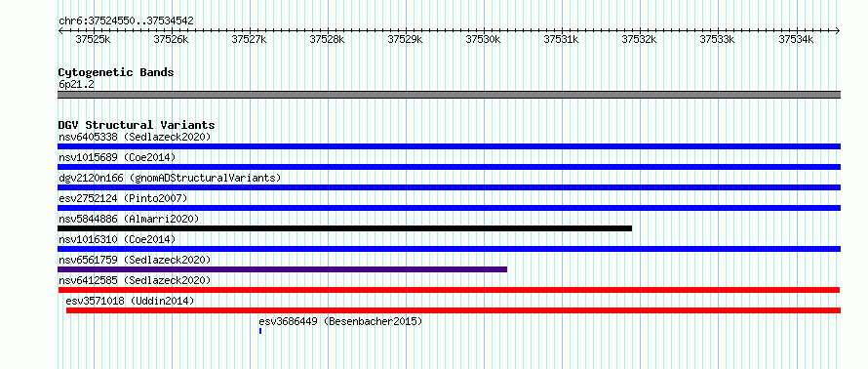Image resolution: width=868 pixels, height=369 pixels.
Task: Open the nsv1015689 (Coe2014) label
Action: click(x=117, y=157)
